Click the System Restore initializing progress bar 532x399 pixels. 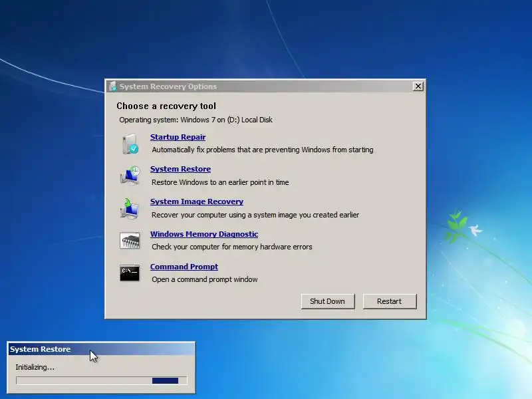[x=102, y=380]
